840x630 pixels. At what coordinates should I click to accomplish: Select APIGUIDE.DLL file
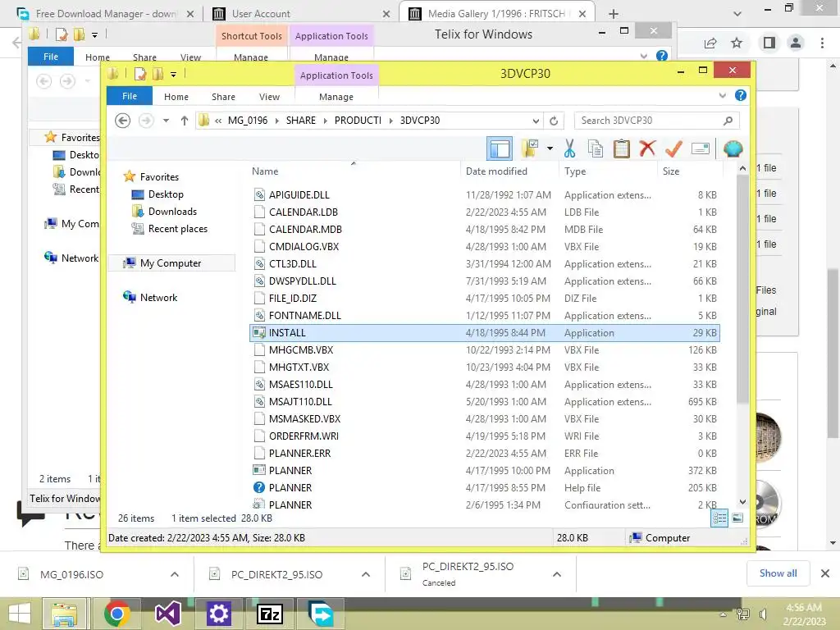pos(484,195)
